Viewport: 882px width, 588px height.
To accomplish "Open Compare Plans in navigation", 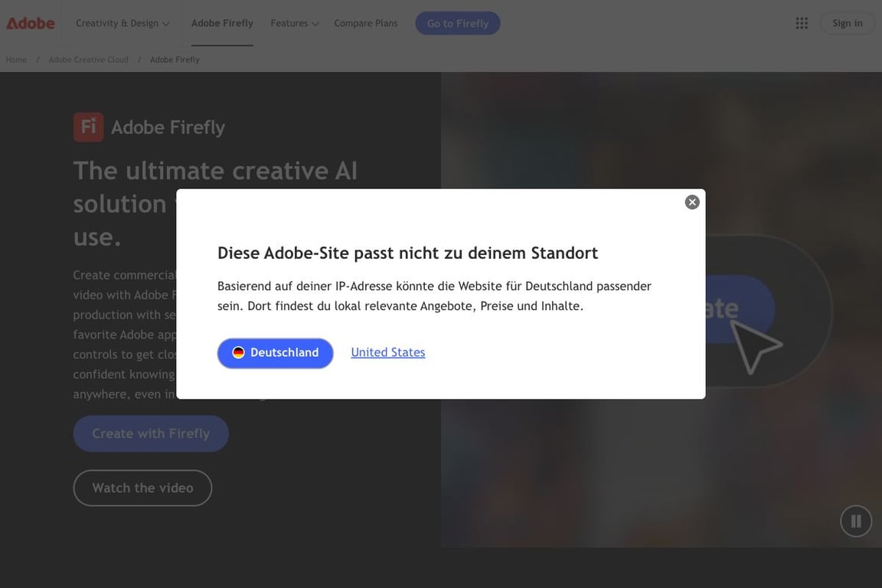I will click(x=366, y=23).
